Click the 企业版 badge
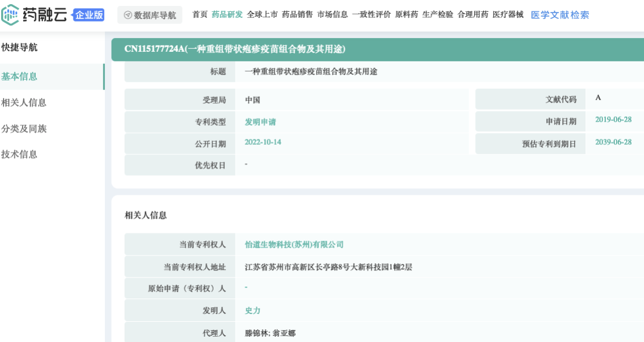This screenshot has height=342, width=644. pyautogui.click(x=88, y=15)
